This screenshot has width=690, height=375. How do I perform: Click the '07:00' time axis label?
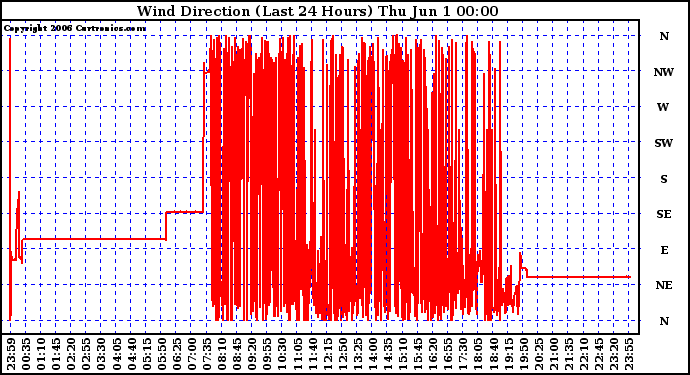(191, 354)
